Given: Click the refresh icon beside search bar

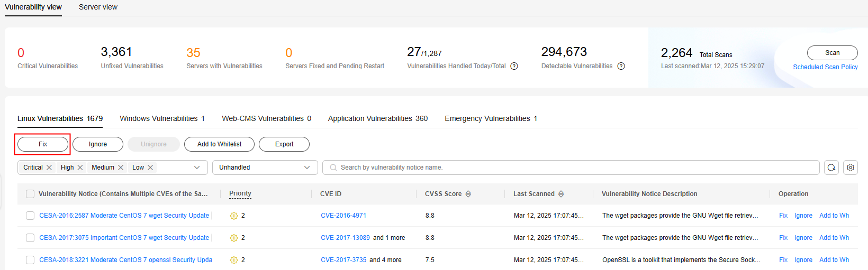Looking at the screenshot, I should (x=831, y=167).
